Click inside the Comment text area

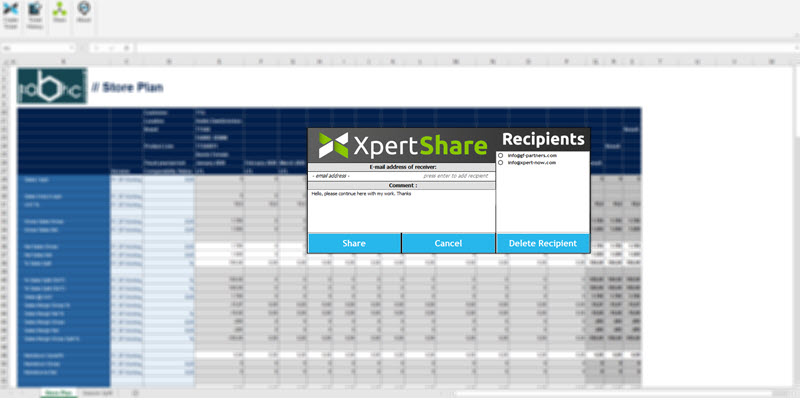click(401, 211)
